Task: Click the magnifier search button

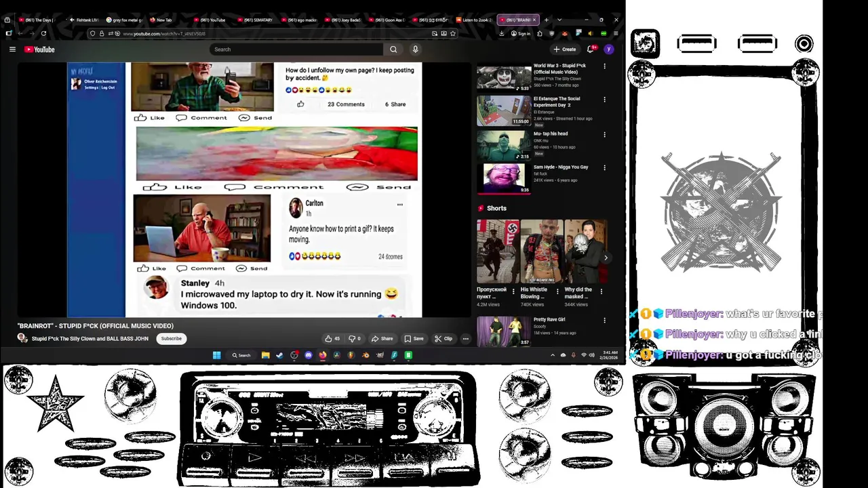Action: 393,49
